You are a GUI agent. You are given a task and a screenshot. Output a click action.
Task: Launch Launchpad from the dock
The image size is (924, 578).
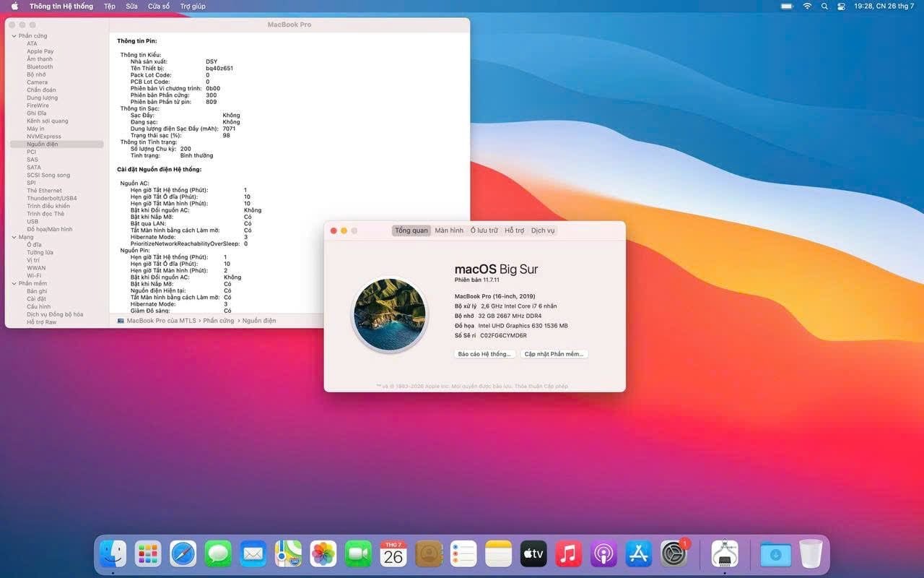tap(148, 554)
